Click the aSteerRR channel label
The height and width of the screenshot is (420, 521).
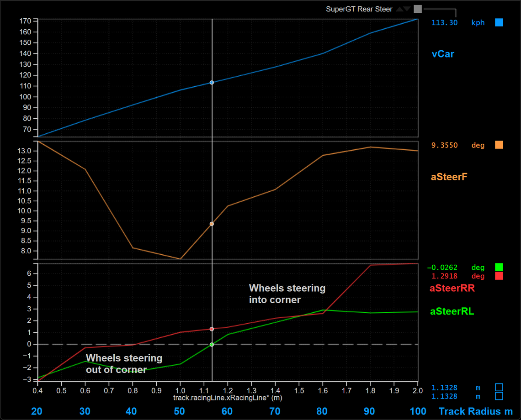452,288
